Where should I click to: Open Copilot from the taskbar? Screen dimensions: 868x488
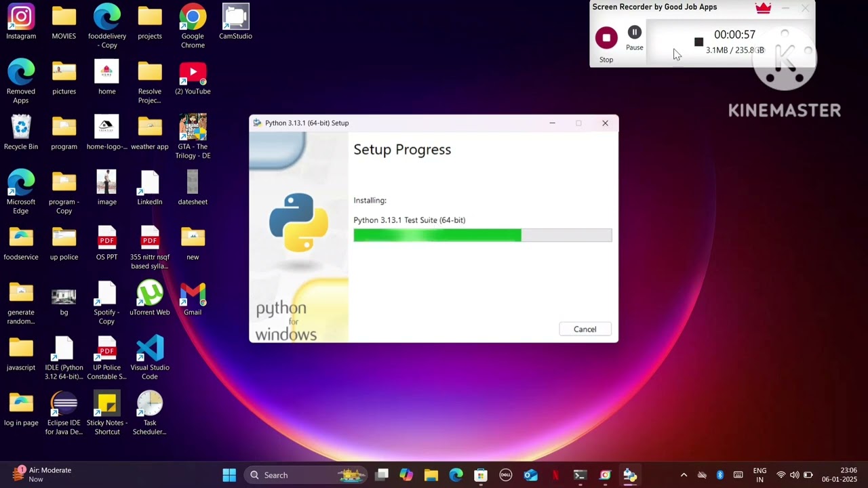(406, 475)
